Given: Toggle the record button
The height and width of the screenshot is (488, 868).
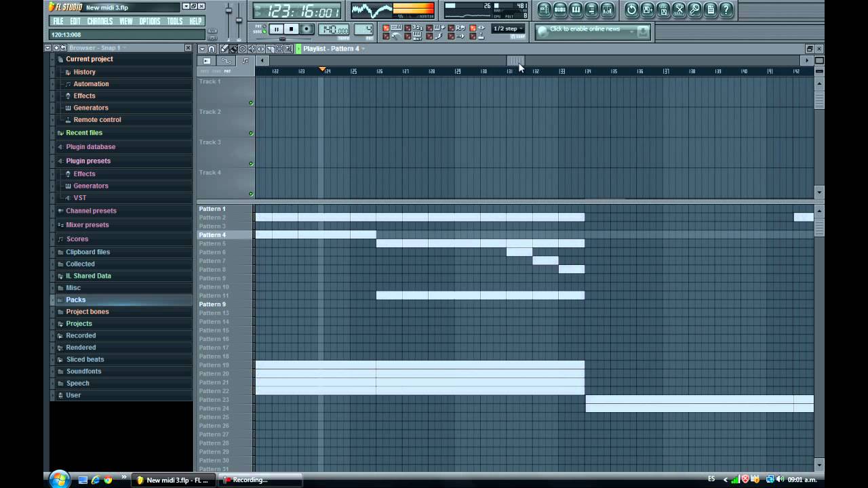Looking at the screenshot, I should pyautogui.click(x=307, y=28).
